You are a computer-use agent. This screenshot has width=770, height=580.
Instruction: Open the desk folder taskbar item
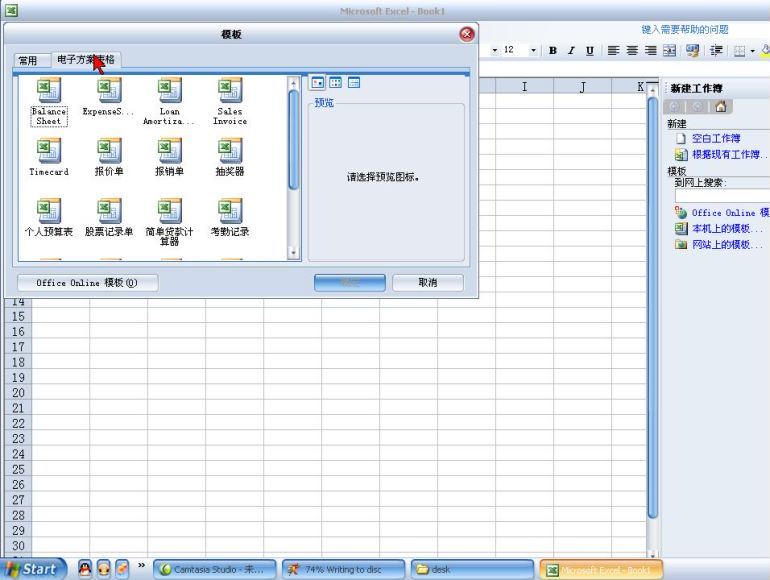point(472,570)
